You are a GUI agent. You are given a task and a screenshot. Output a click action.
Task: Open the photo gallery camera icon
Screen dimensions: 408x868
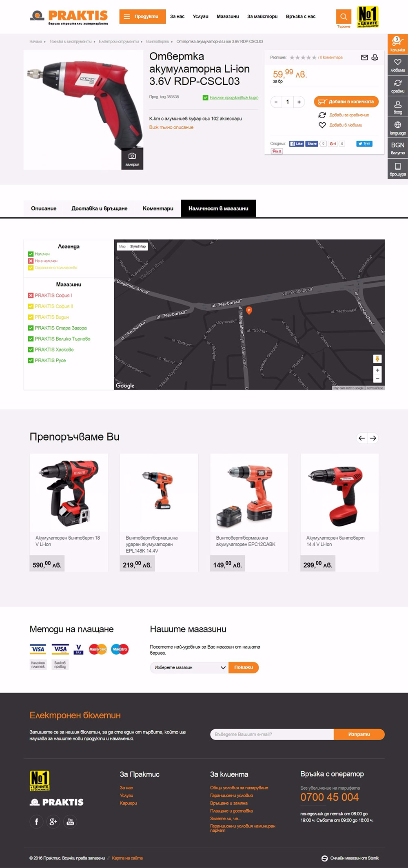[x=132, y=158]
